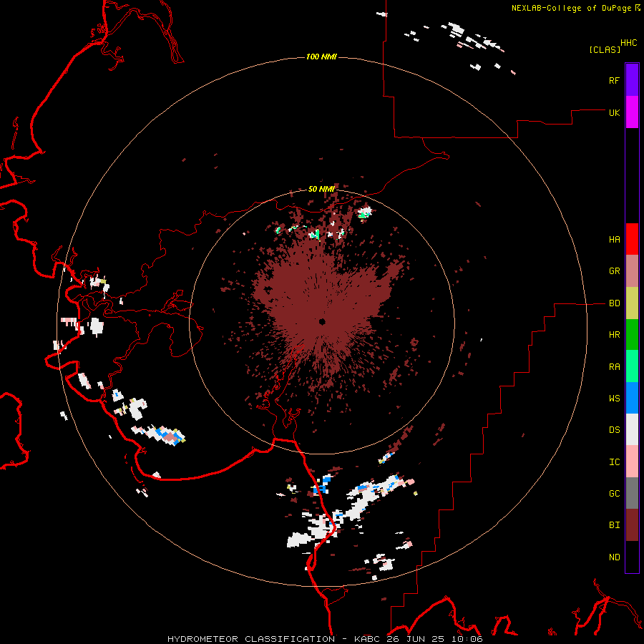The height and width of the screenshot is (644, 644).
Task: Click the RF legend label
Action: click(614, 80)
